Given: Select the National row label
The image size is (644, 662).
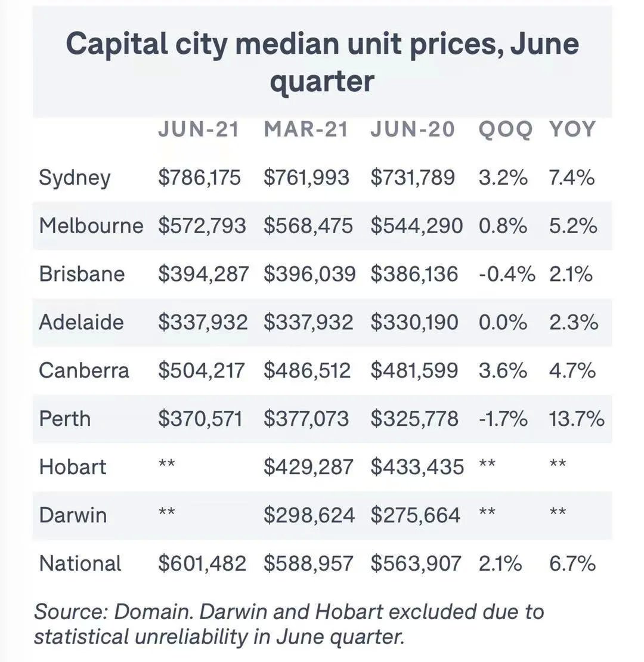Looking at the screenshot, I should [80, 564].
